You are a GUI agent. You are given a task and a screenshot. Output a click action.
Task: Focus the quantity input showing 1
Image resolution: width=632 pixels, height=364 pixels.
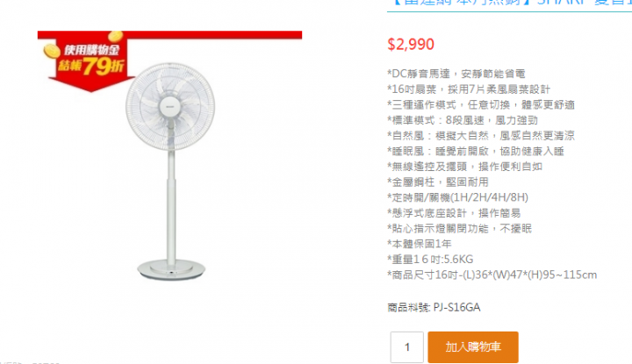point(406,347)
